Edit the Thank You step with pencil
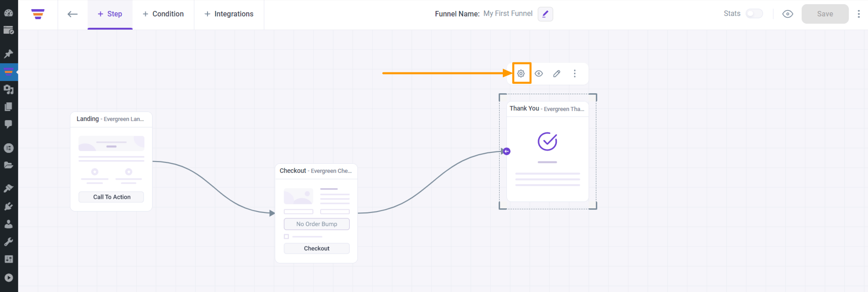The width and height of the screenshot is (868, 292). (x=557, y=73)
